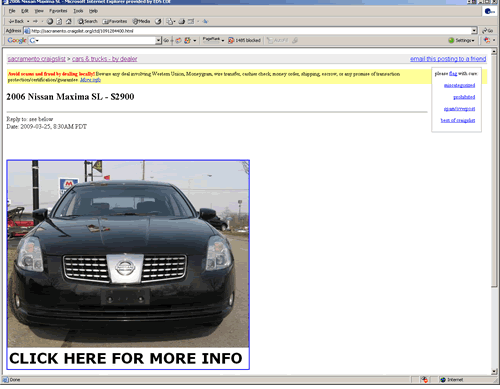The width and height of the screenshot is (500, 389).
Task: Click the Reply to: see below text
Action: (x=30, y=119)
